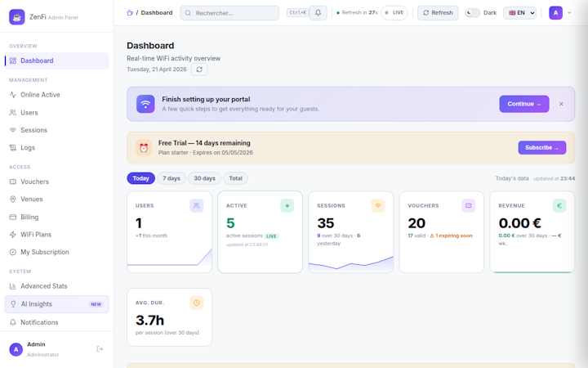588x368 pixels.
Task: Go to Users in the sidebar
Action: 56,113
